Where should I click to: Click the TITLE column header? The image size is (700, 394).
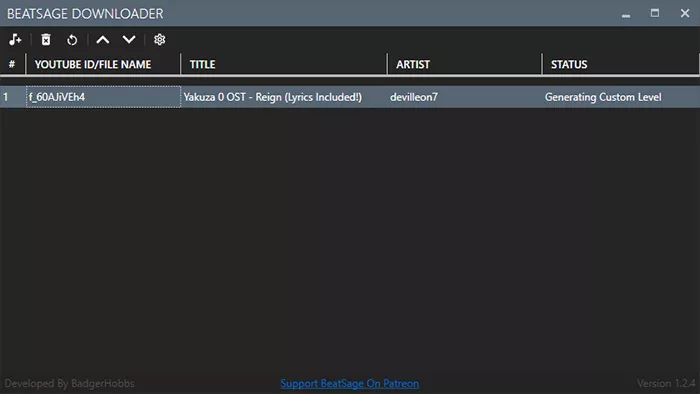(284, 64)
